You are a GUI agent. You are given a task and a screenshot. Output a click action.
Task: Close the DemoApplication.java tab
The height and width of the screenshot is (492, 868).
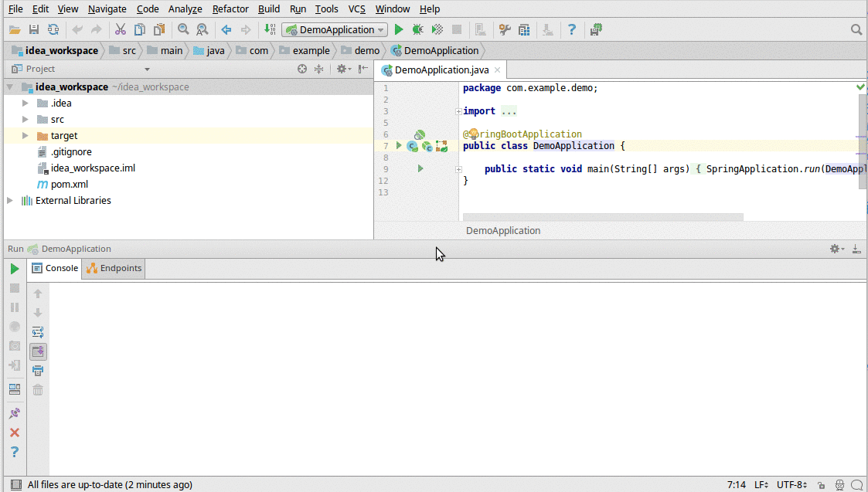tap(497, 70)
